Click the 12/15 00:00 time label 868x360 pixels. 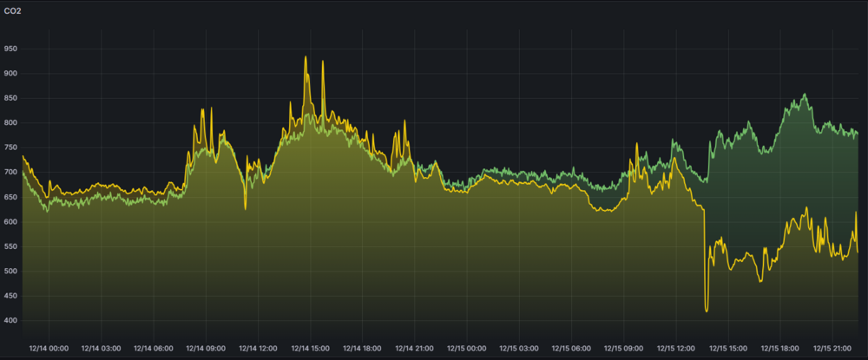tap(467, 349)
